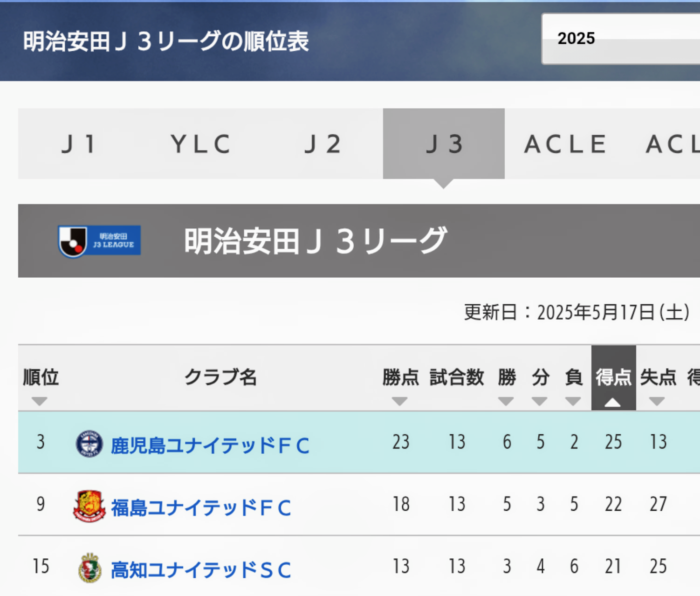
Task: Sort by 順位 using its arrow
Action: coord(40,401)
